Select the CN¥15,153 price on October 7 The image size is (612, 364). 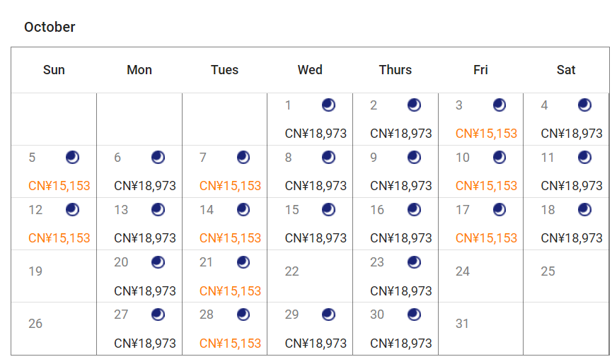tap(230, 186)
